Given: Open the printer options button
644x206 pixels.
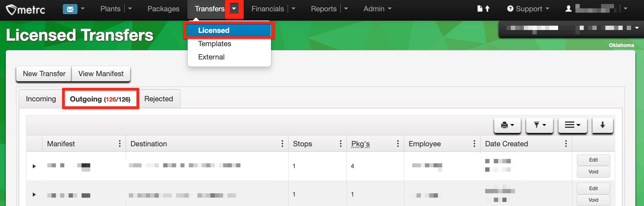Looking at the screenshot, I should tap(507, 125).
